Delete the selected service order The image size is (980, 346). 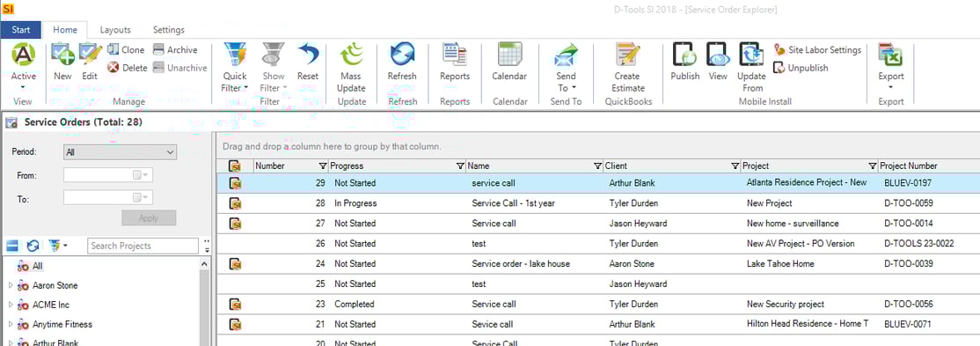pyautogui.click(x=127, y=68)
